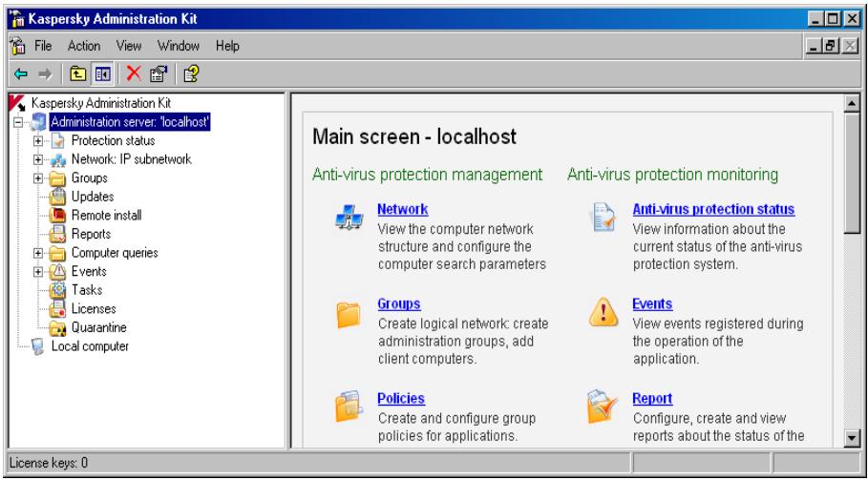Follow the Report link
This screenshot has height=480, width=868.
point(653,398)
